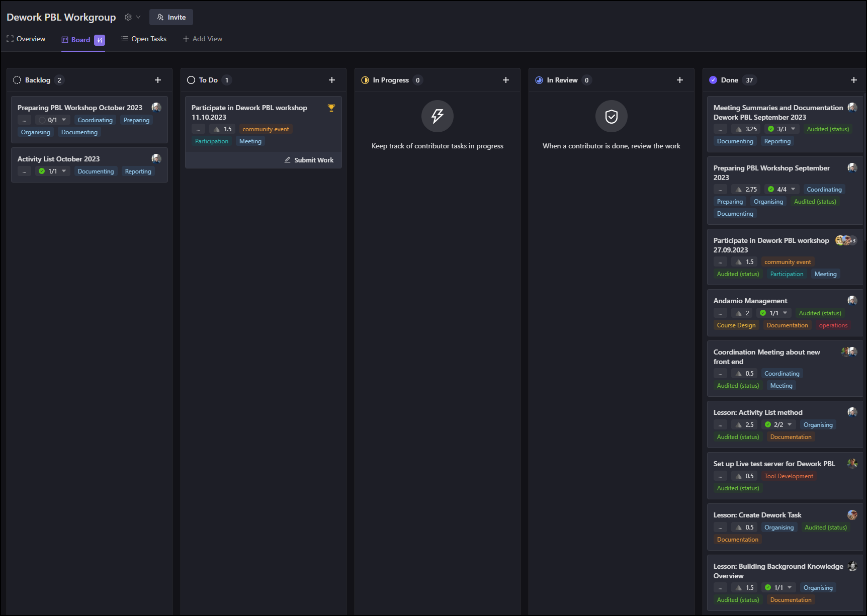Expand 2/2 subtasks on Lesson: Activity List method

click(778, 425)
